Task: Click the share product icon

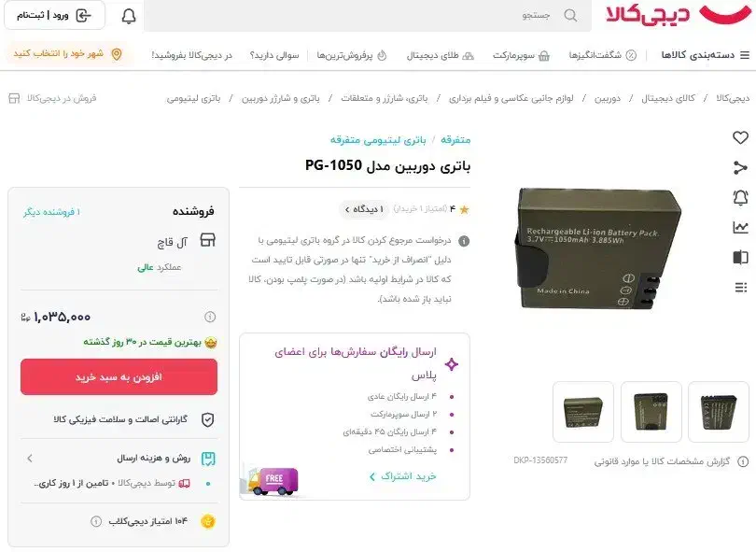Action: click(x=740, y=168)
